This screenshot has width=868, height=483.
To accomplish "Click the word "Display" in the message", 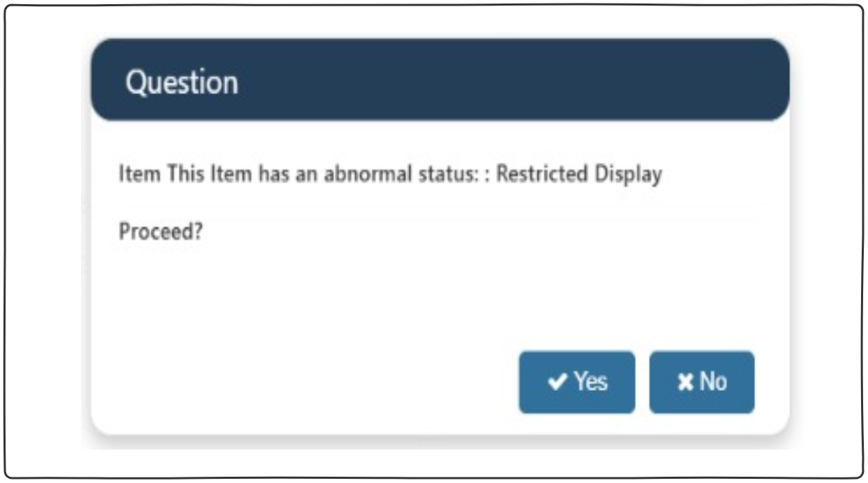I will [628, 174].
